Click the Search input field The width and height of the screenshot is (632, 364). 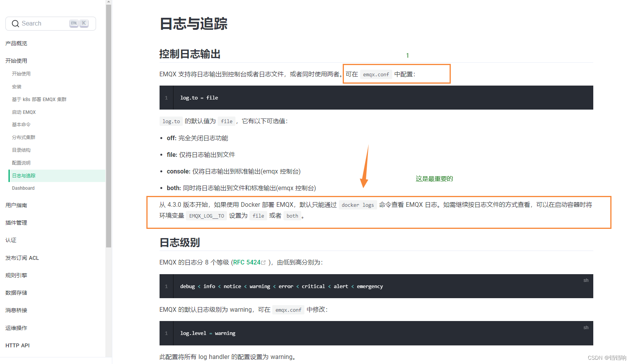(51, 24)
